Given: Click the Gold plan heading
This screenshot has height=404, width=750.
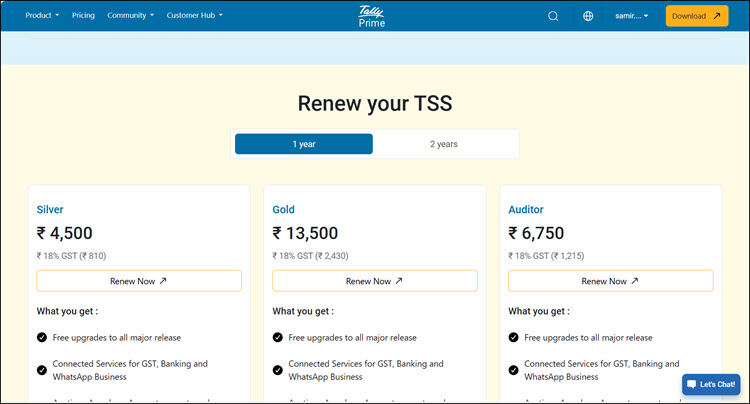Looking at the screenshot, I should 284,209.
